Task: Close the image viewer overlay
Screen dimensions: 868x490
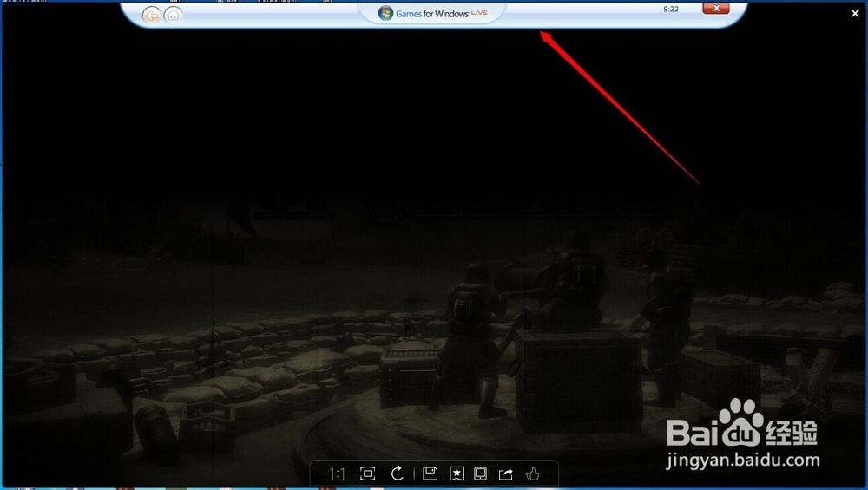Action: [x=855, y=14]
